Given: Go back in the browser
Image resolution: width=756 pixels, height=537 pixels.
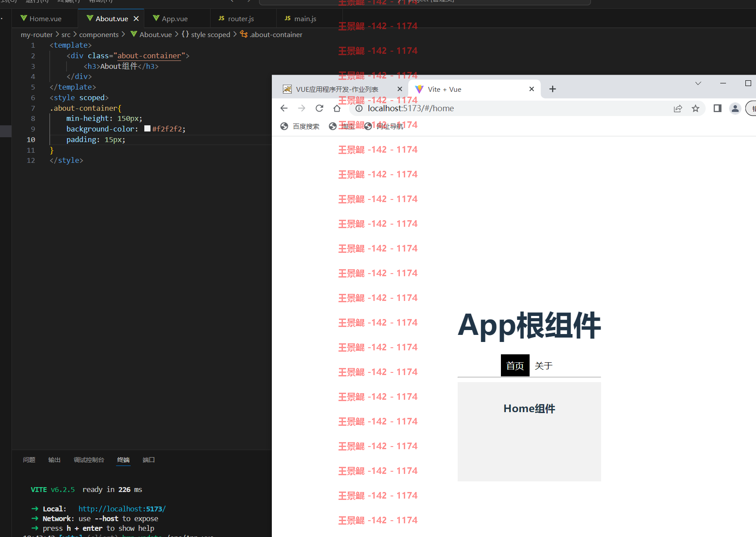Looking at the screenshot, I should click(x=284, y=108).
